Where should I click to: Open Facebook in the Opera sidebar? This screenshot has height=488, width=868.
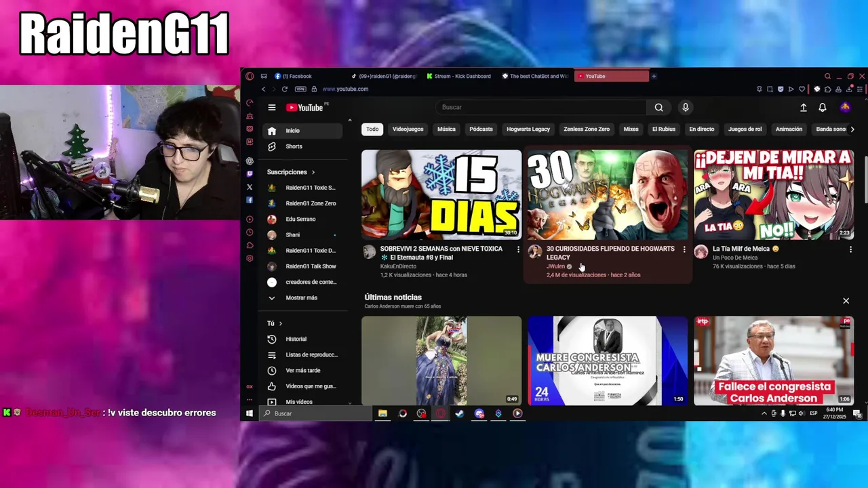pos(250,200)
